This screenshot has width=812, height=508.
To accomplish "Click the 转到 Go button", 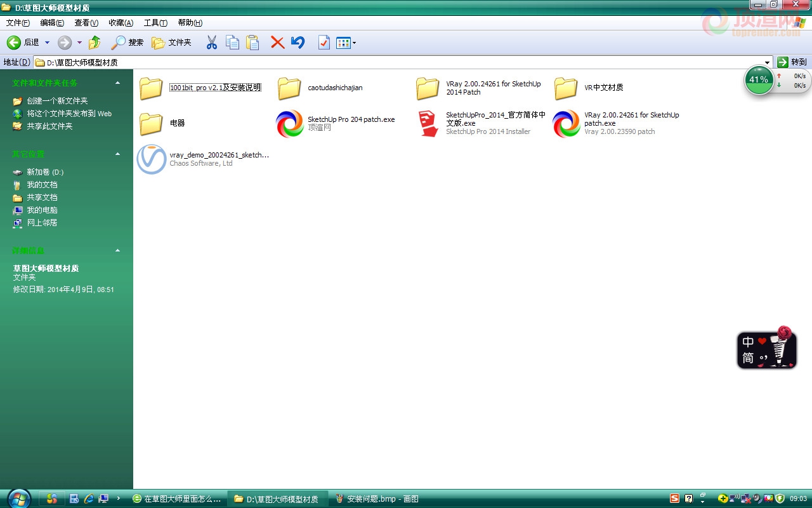I will click(x=792, y=62).
